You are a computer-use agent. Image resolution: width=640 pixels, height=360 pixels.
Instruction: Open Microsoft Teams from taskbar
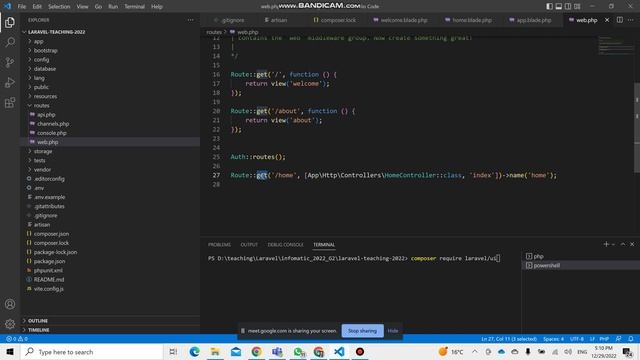click(x=277, y=351)
